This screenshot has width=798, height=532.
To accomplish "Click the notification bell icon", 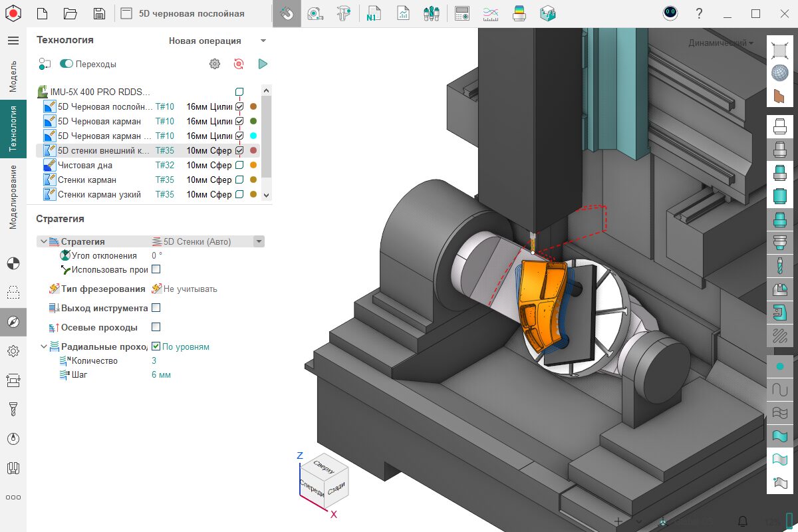I will (743, 521).
